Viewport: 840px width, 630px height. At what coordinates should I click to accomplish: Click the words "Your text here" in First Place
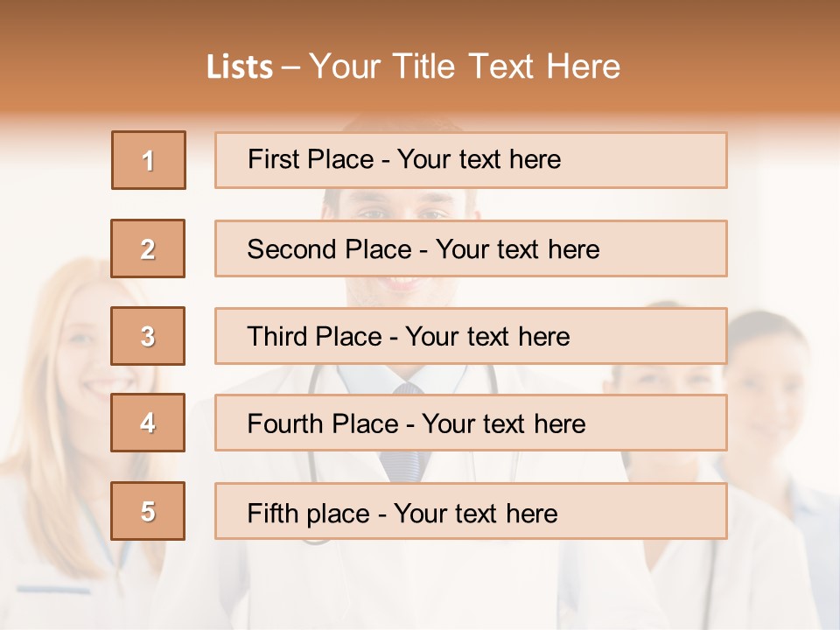tap(479, 159)
